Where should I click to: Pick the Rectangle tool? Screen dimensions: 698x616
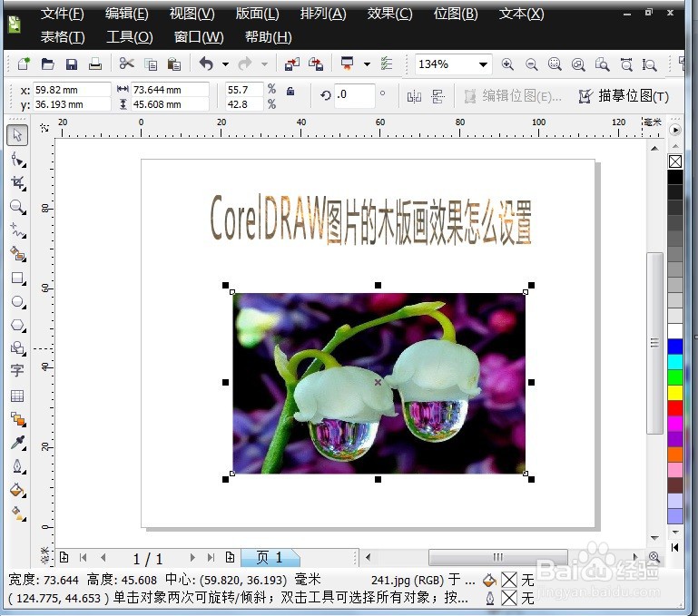pos(17,279)
